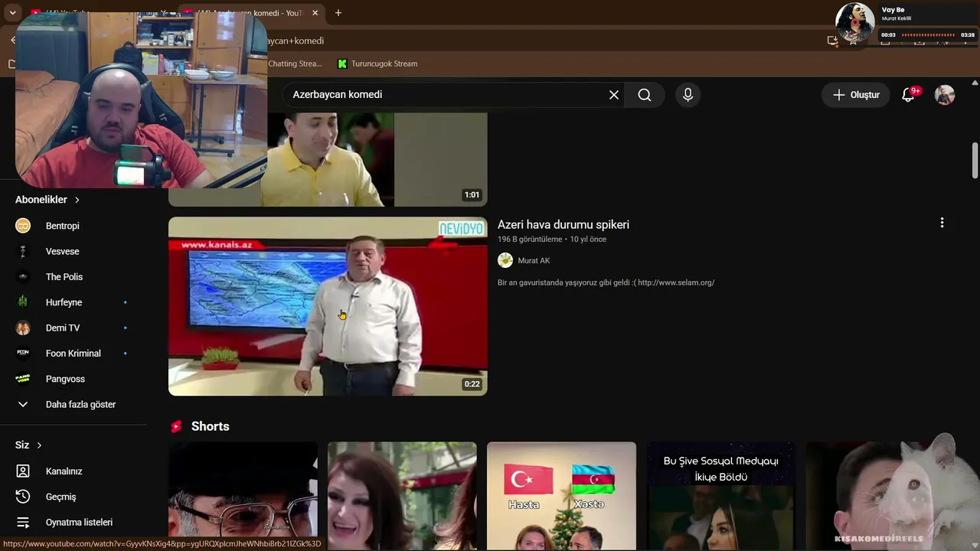Click the 'Vay Be' song title
Screen dimensions: 980x551
(893, 10)
